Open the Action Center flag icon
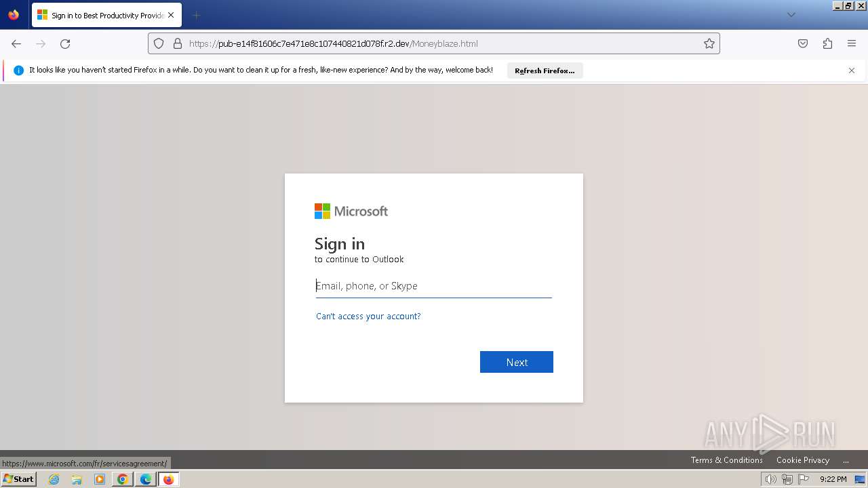This screenshot has height=488, width=868. [x=804, y=479]
